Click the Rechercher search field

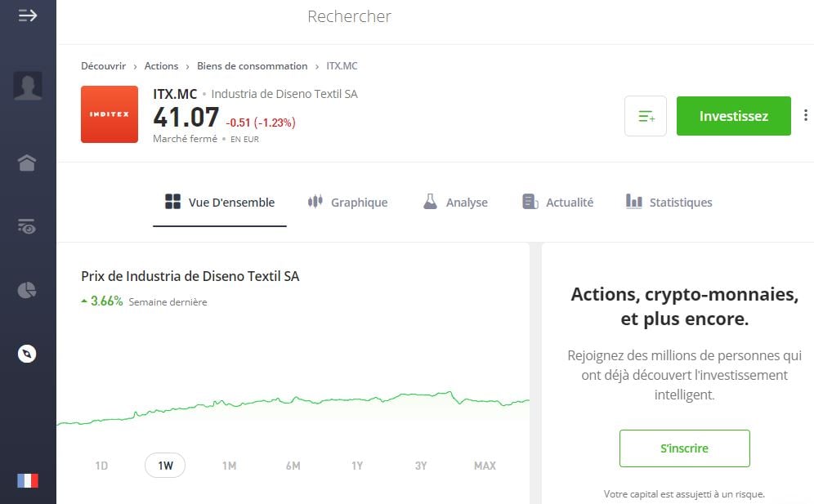[350, 16]
